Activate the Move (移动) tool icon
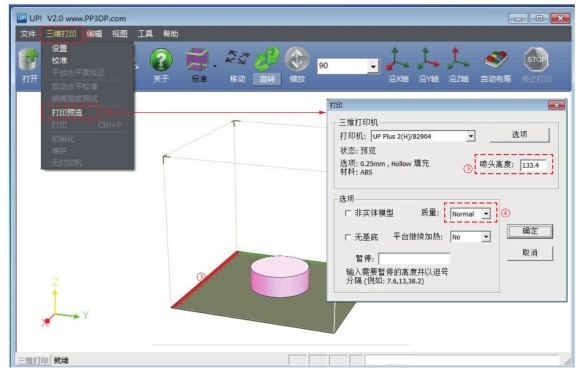The image size is (588, 374). click(237, 58)
